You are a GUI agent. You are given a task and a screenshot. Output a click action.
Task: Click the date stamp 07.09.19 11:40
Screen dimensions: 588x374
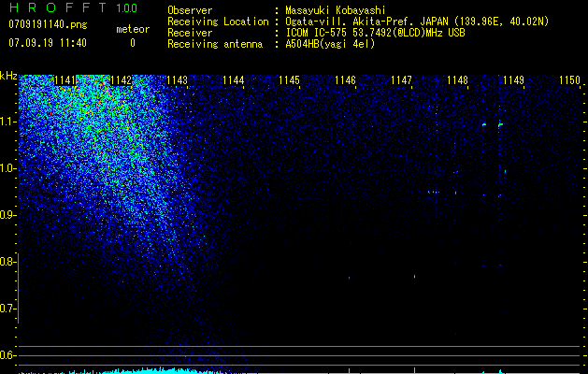pos(48,43)
